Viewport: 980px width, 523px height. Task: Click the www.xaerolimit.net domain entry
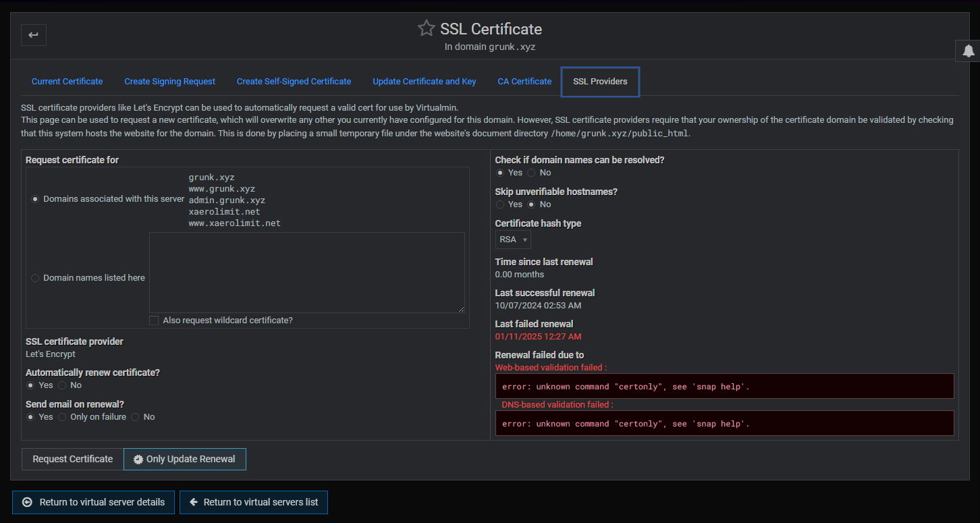(235, 223)
